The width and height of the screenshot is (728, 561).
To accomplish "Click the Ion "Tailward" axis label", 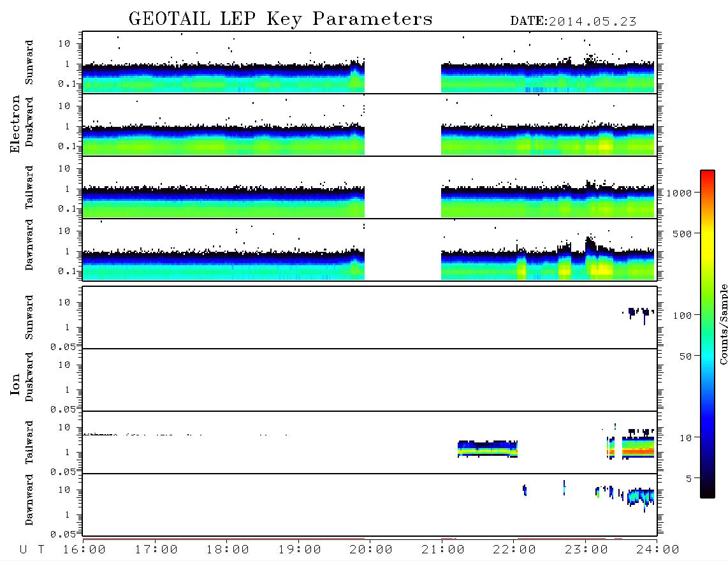I will coord(29,442).
